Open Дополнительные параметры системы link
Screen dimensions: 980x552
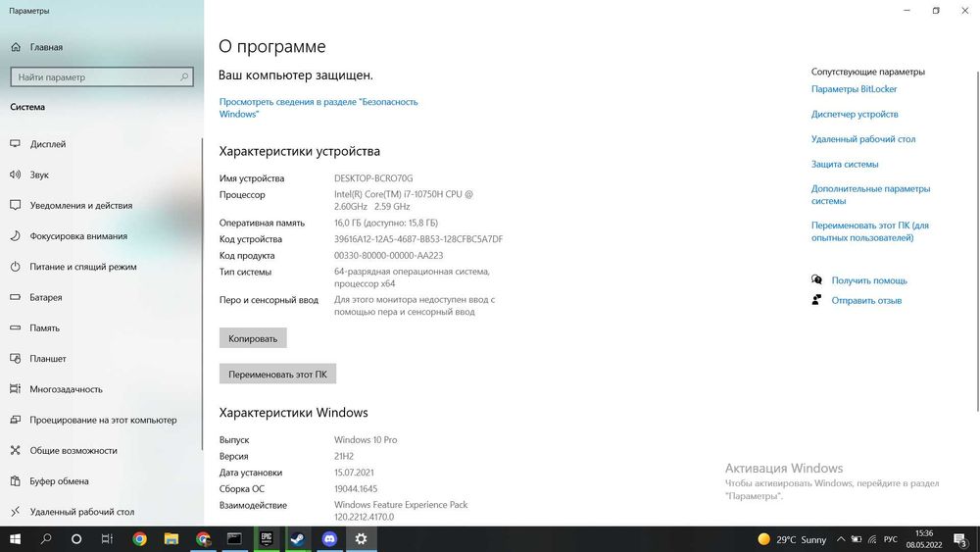click(x=870, y=194)
